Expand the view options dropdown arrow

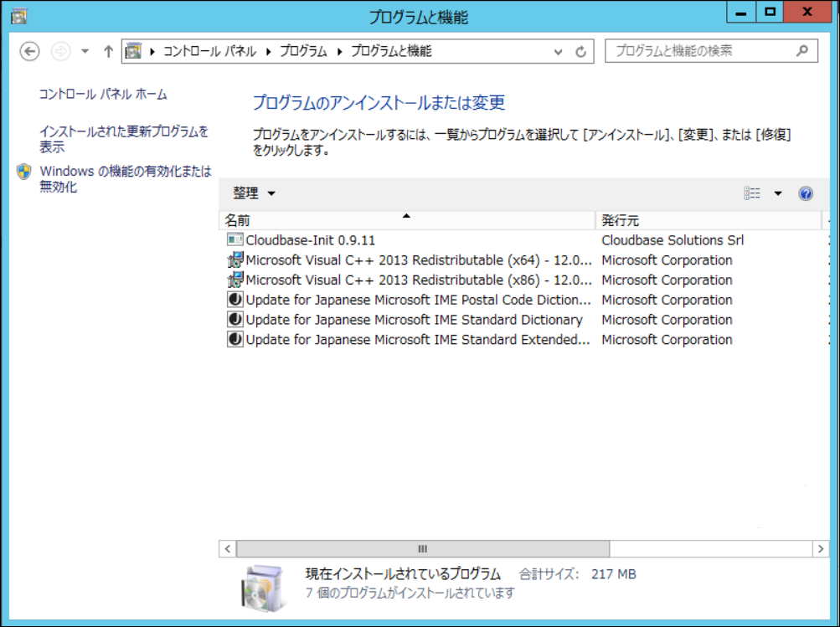click(778, 193)
